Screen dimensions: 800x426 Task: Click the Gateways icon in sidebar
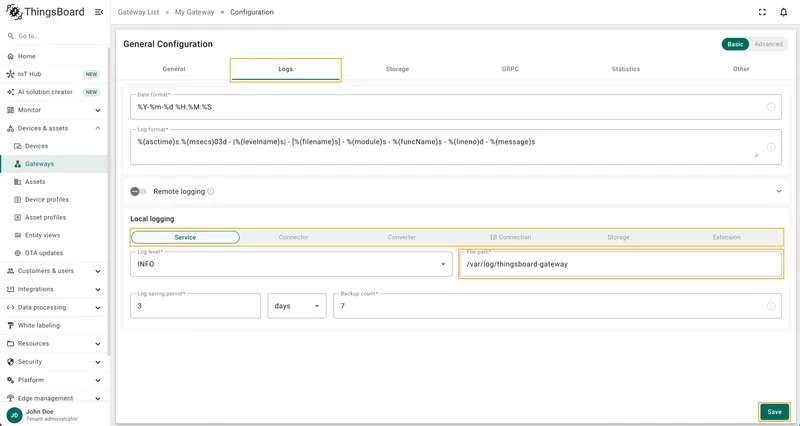pyautogui.click(x=18, y=164)
